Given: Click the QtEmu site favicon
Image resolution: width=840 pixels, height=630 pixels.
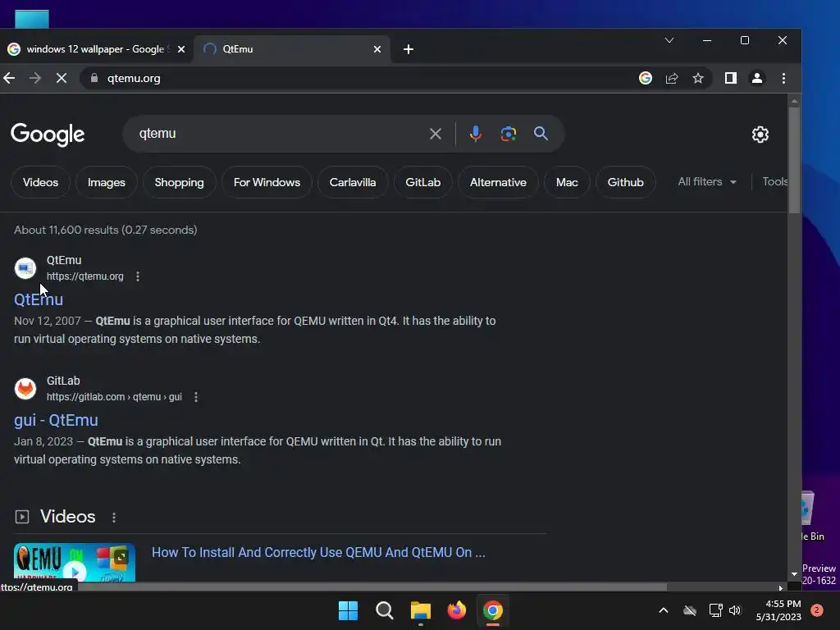Looking at the screenshot, I should click(x=25, y=268).
